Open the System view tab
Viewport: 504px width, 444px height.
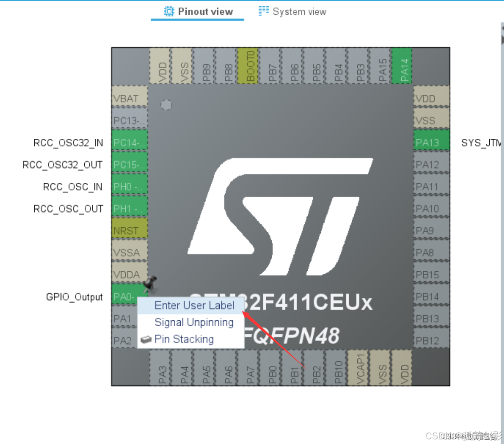(x=292, y=11)
